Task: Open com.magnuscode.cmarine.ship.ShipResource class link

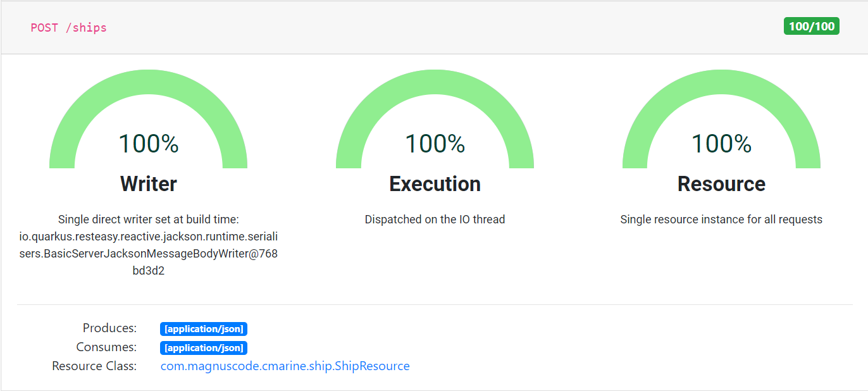Action: tap(285, 366)
